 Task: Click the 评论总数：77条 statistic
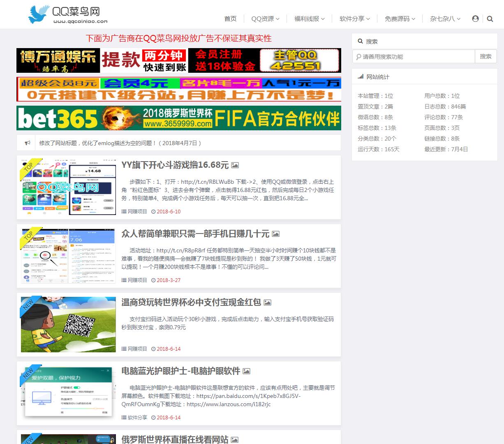444,117
